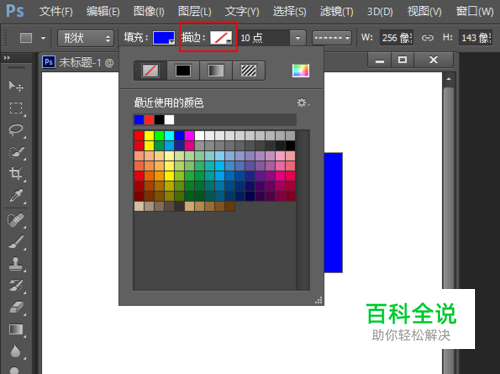Screen dimensions: 500x374
Task: Click the rectangle tool preset icon
Action: [x=26, y=38]
